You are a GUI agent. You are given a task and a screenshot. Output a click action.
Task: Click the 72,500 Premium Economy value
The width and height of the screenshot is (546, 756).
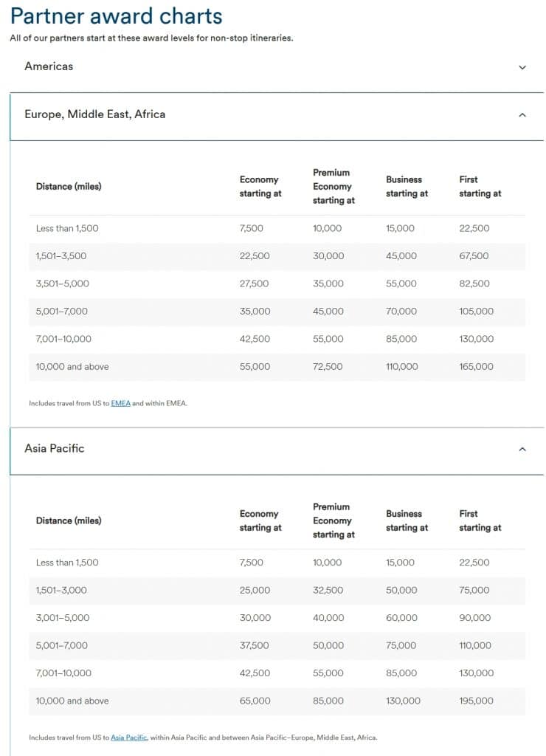328,367
